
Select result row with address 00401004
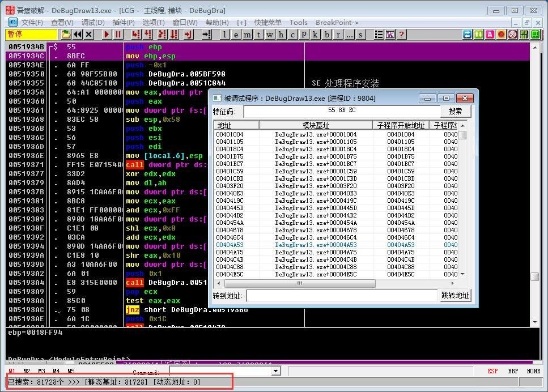pyautogui.click(x=336, y=134)
